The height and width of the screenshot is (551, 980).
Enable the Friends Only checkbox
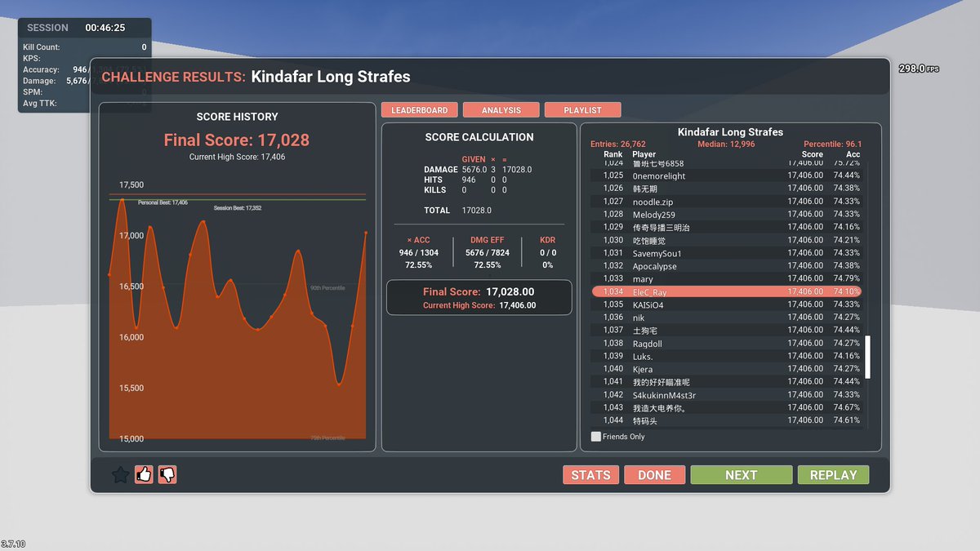[596, 437]
